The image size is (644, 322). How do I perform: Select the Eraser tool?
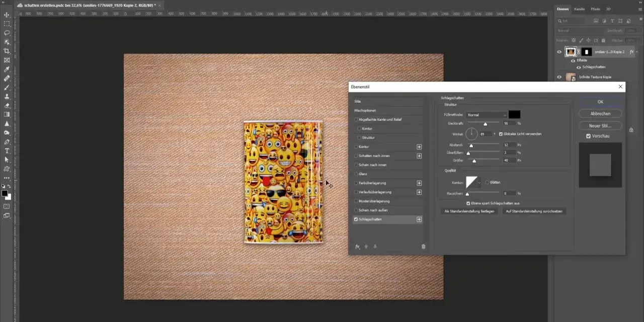click(7, 105)
